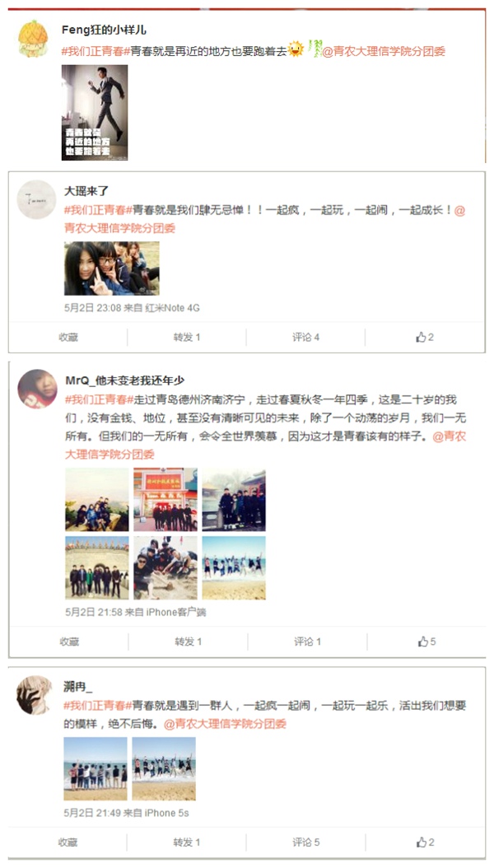Screen dimensions: 494x868
Task: Open the running man poster image thumbnail
Action: tap(95, 112)
